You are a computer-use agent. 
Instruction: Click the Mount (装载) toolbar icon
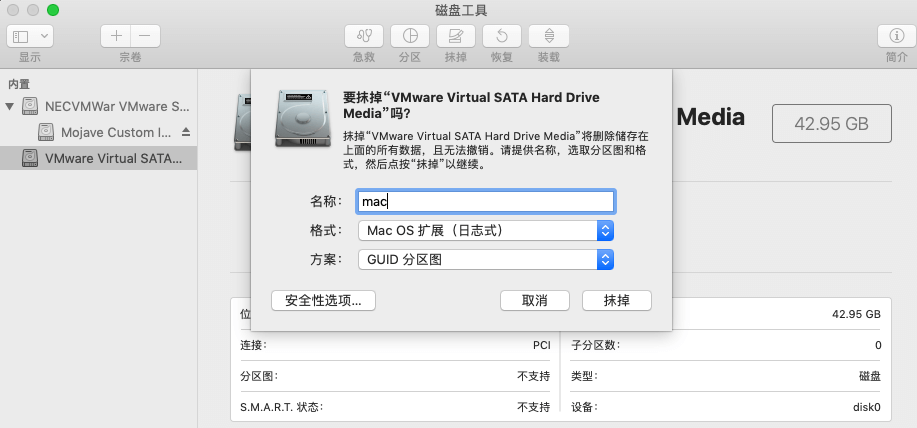(x=549, y=36)
